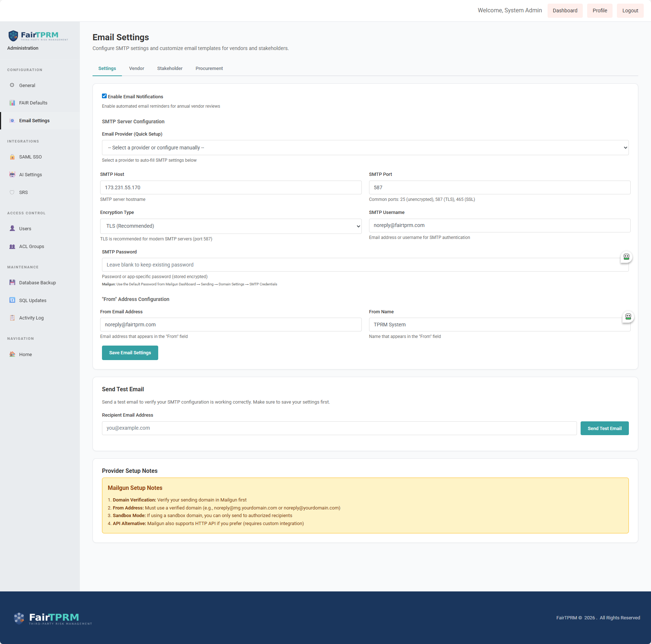This screenshot has width=651, height=644.
Task: Open the Email Provider quick setup dropdown
Action: pos(365,148)
